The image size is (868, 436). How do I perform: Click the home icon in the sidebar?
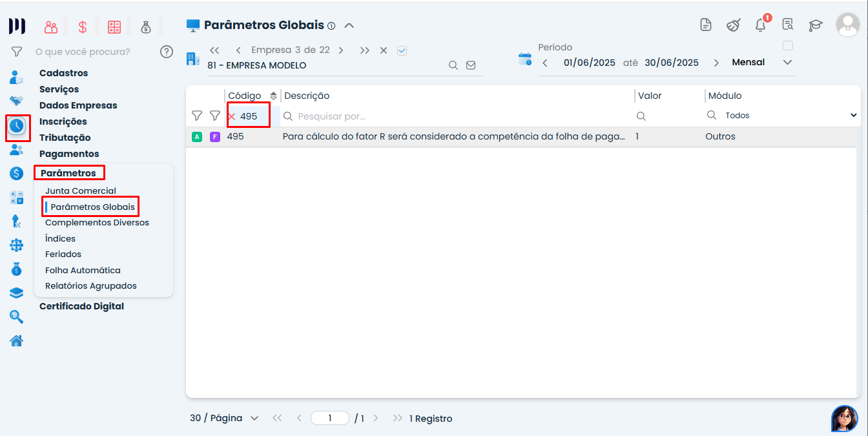click(16, 340)
